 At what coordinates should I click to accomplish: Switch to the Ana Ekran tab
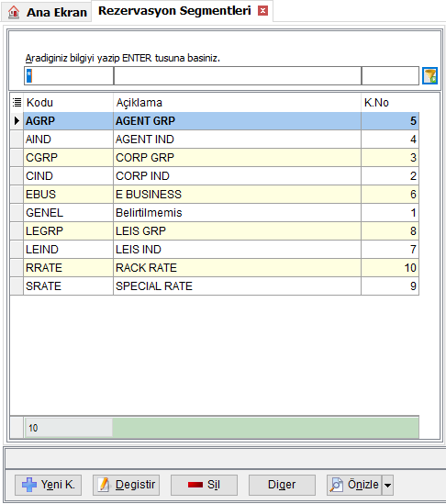tap(47, 13)
